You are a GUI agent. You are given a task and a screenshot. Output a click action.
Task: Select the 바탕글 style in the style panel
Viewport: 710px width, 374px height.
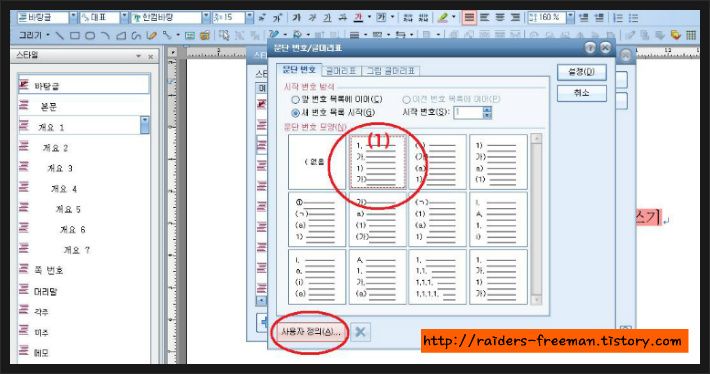84,85
